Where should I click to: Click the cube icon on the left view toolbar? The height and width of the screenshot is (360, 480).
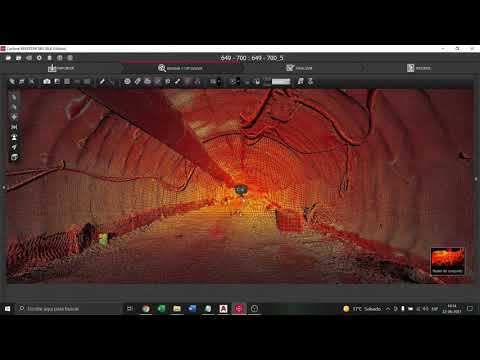pyautogui.click(x=14, y=157)
